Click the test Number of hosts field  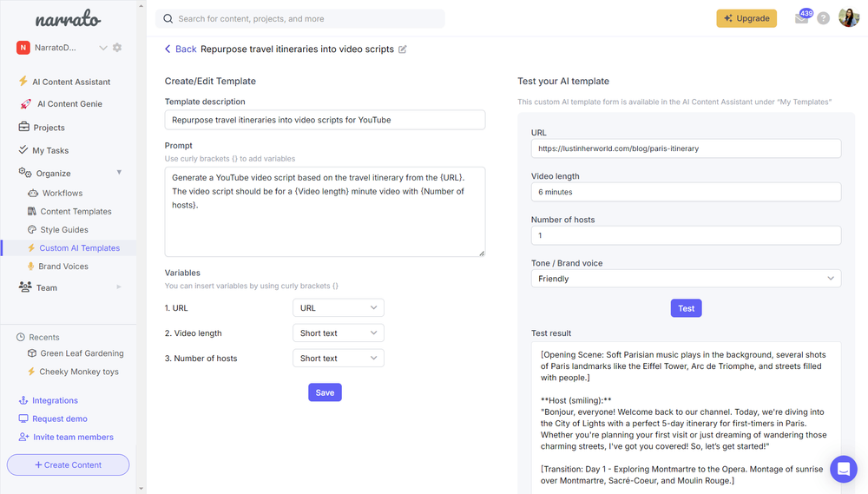click(x=686, y=235)
